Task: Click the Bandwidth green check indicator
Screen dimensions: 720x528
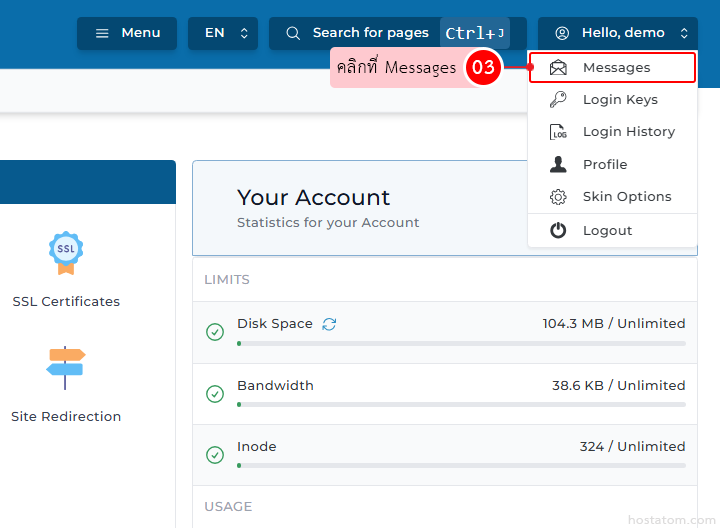Action: 214,394
